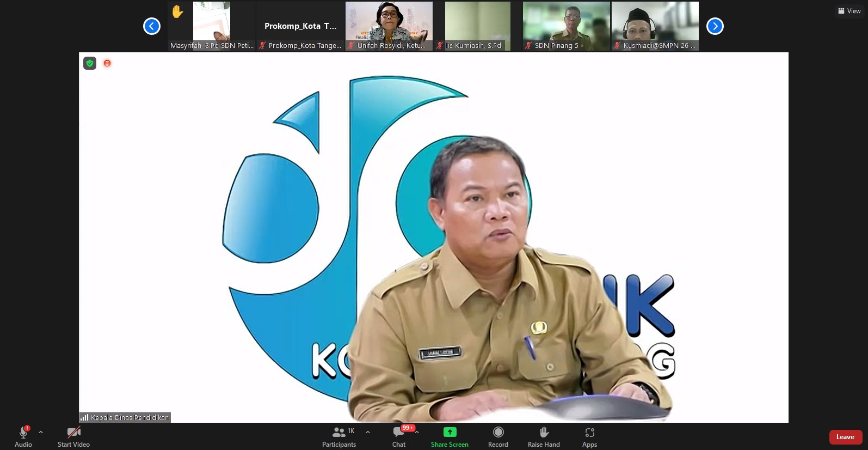The image size is (868, 450).
Task: Turn on camera with Start Video
Action: (x=73, y=437)
